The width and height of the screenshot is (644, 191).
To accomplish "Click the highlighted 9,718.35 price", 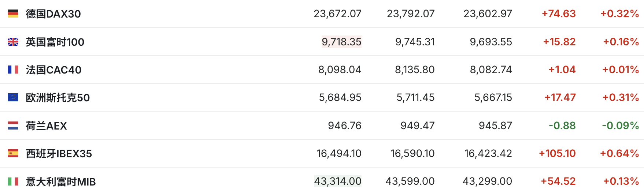I will pyautogui.click(x=341, y=42).
